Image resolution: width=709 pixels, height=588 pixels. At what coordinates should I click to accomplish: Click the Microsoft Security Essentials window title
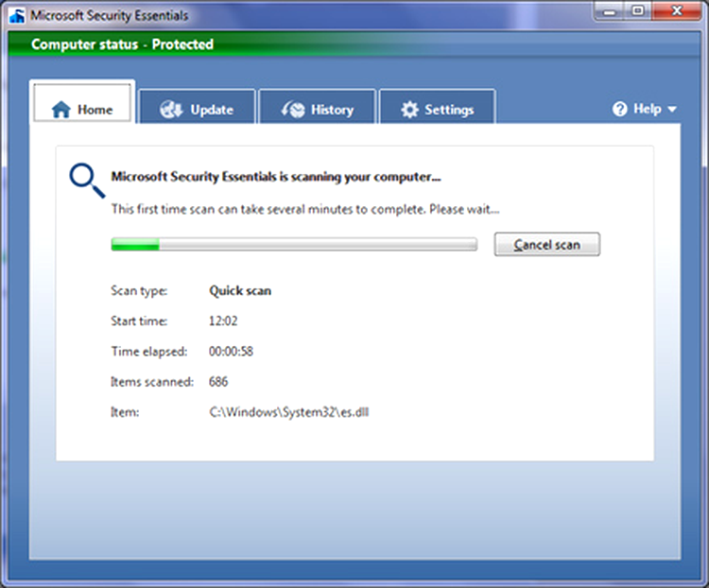pyautogui.click(x=110, y=15)
